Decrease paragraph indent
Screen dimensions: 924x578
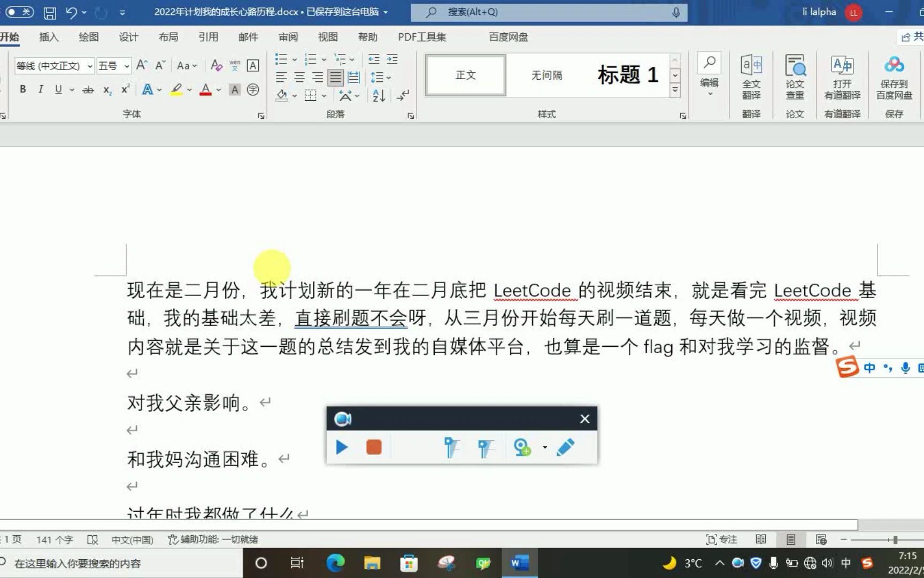(x=374, y=59)
